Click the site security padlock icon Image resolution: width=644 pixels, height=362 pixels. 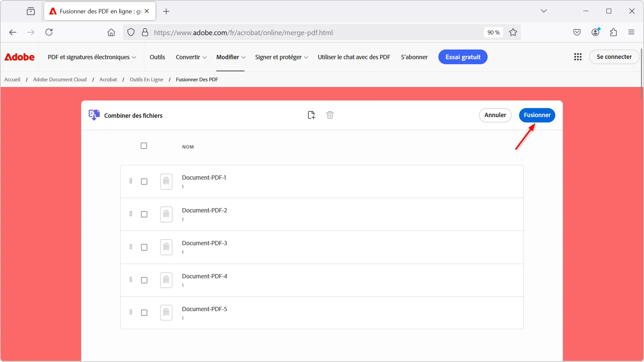point(145,32)
